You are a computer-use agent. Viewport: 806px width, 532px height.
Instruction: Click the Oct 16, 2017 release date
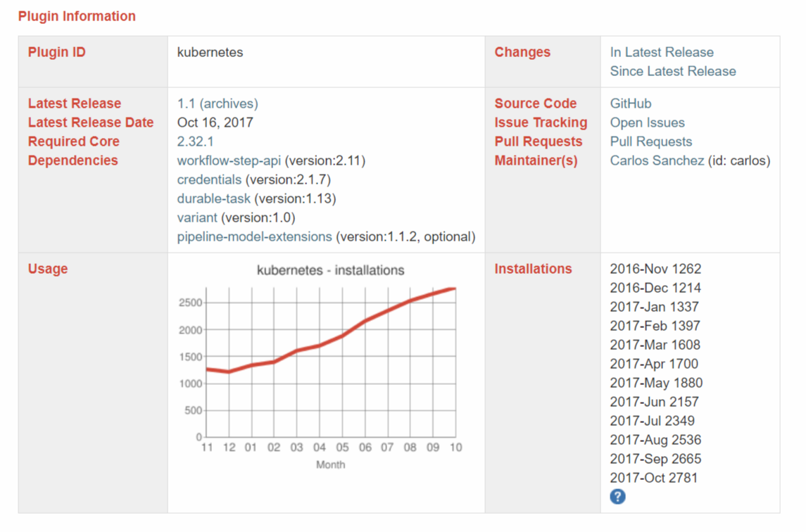click(215, 123)
